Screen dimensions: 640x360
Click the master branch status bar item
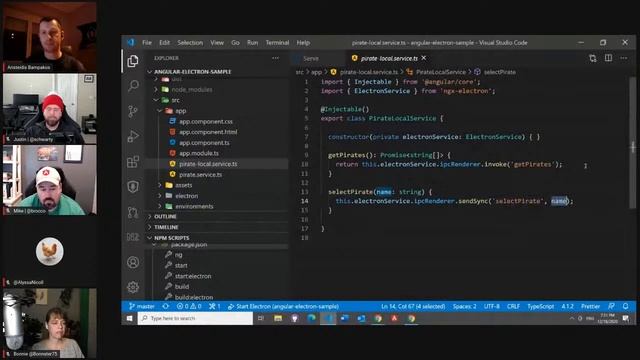[x=142, y=306]
